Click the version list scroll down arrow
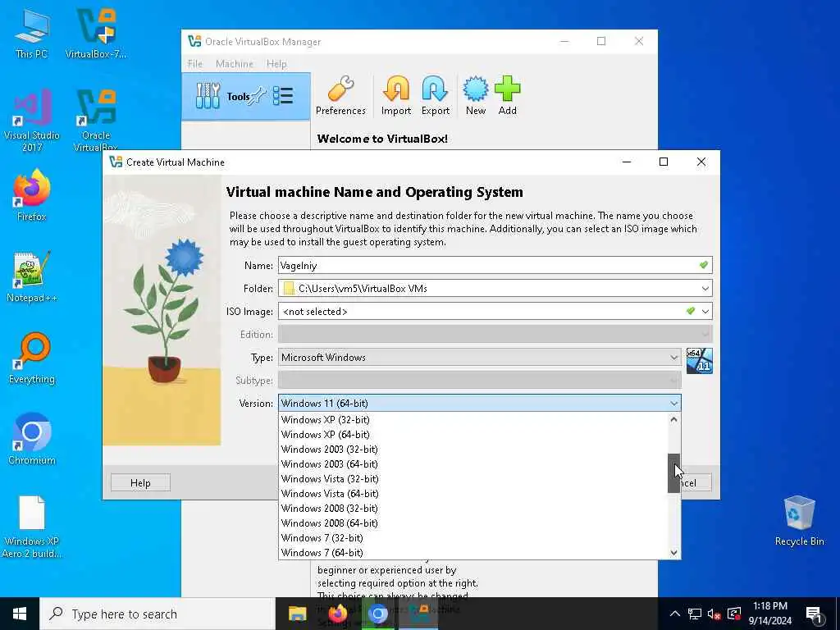 [x=674, y=552]
